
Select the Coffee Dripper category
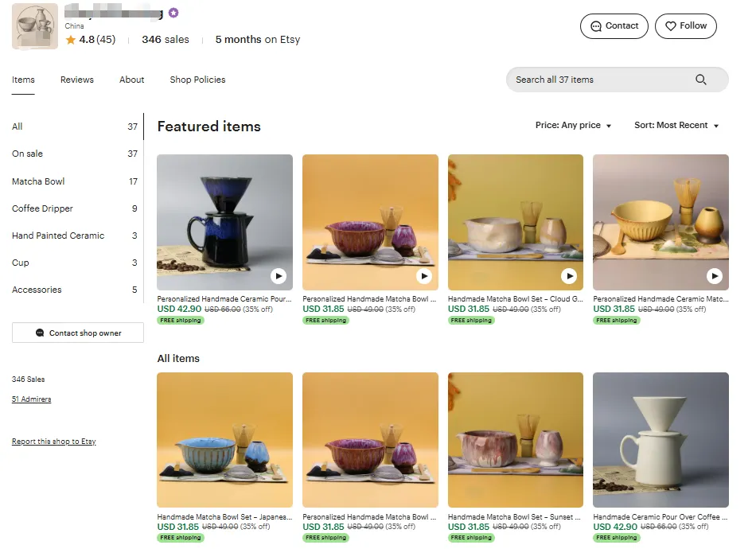[42, 208]
